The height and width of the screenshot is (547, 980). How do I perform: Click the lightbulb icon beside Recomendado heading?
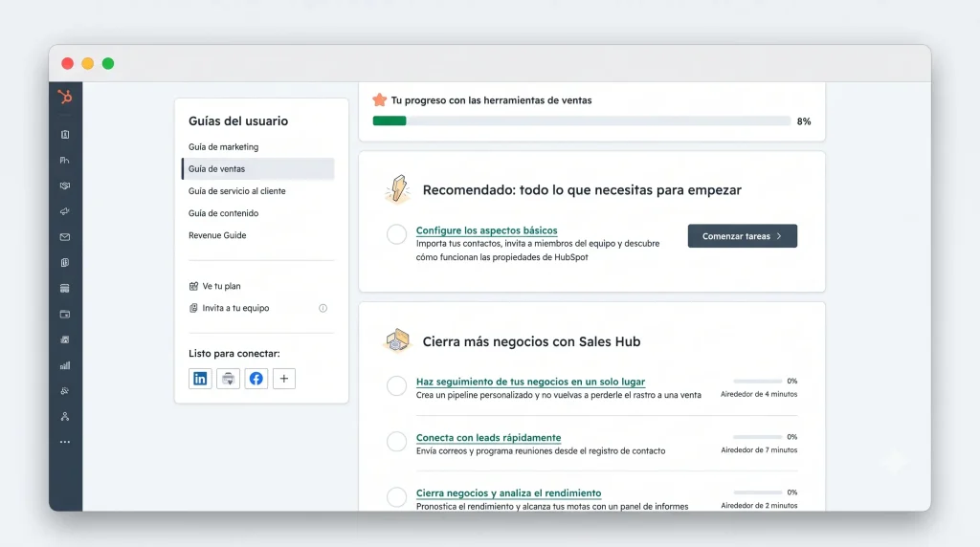click(397, 189)
